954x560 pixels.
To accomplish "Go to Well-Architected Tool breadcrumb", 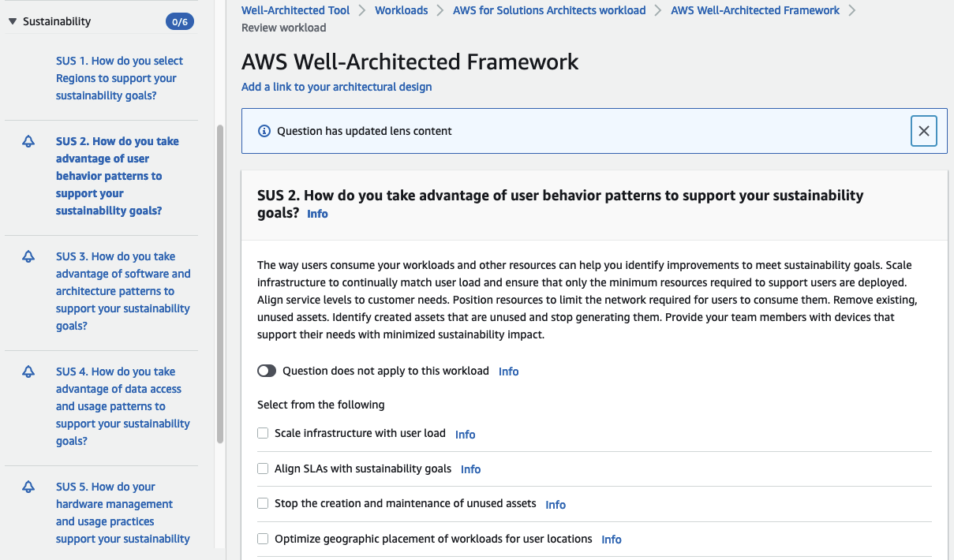I will (296, 10).
